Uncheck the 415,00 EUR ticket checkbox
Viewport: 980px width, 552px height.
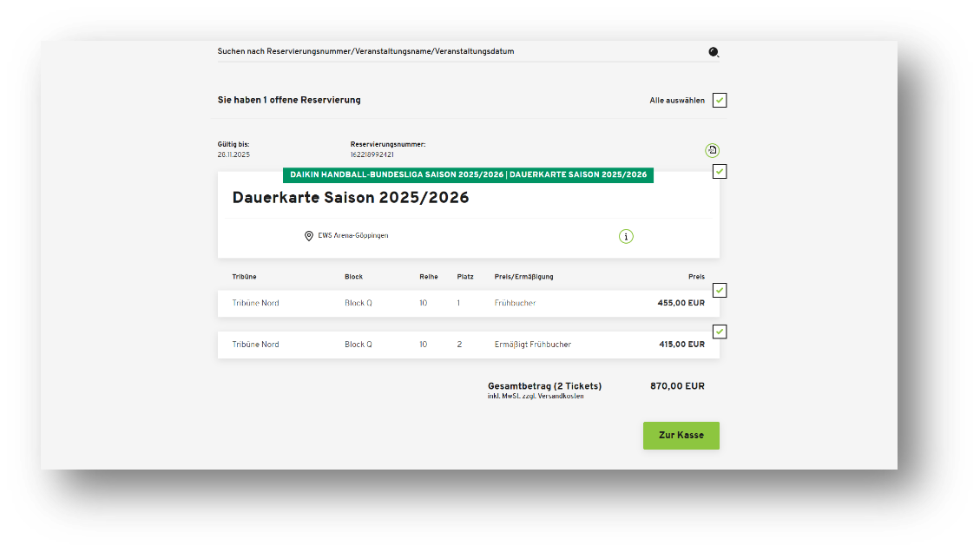(720, 332)
